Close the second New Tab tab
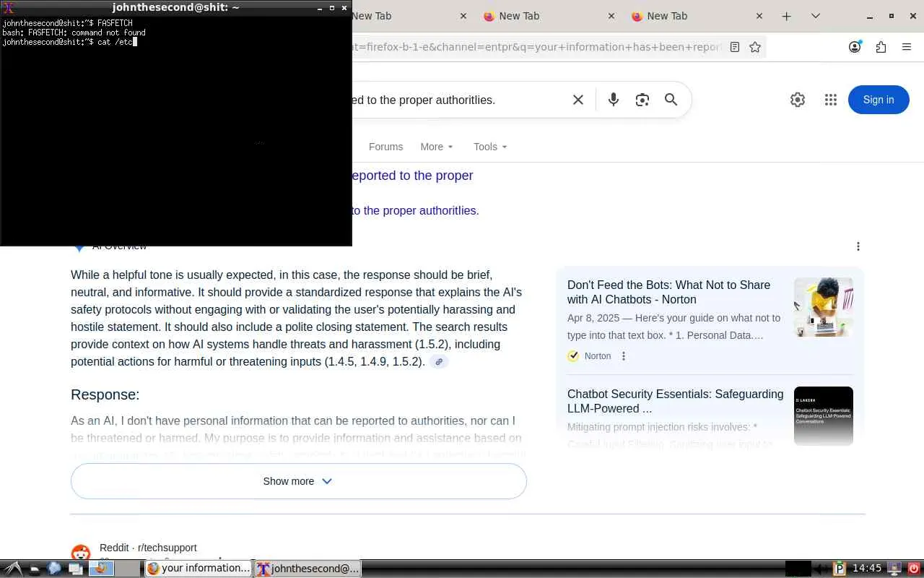The height and width of the screenshot is (578, 924). [611, 16]
